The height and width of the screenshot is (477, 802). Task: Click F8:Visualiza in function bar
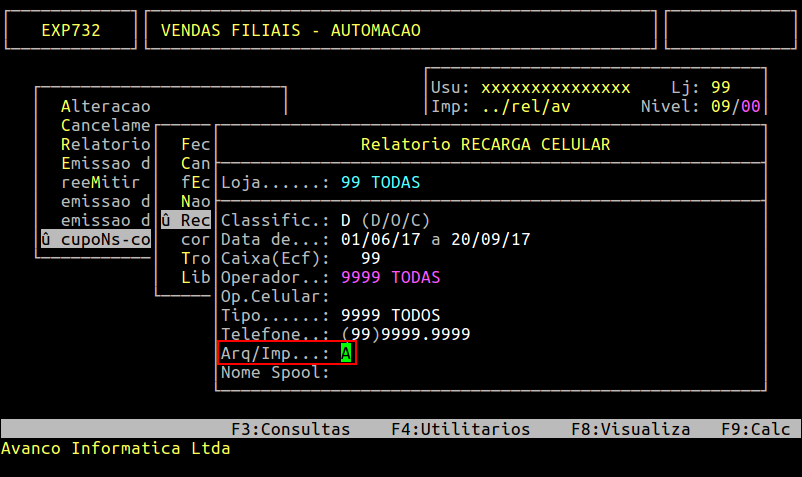(x=630, y=429)
